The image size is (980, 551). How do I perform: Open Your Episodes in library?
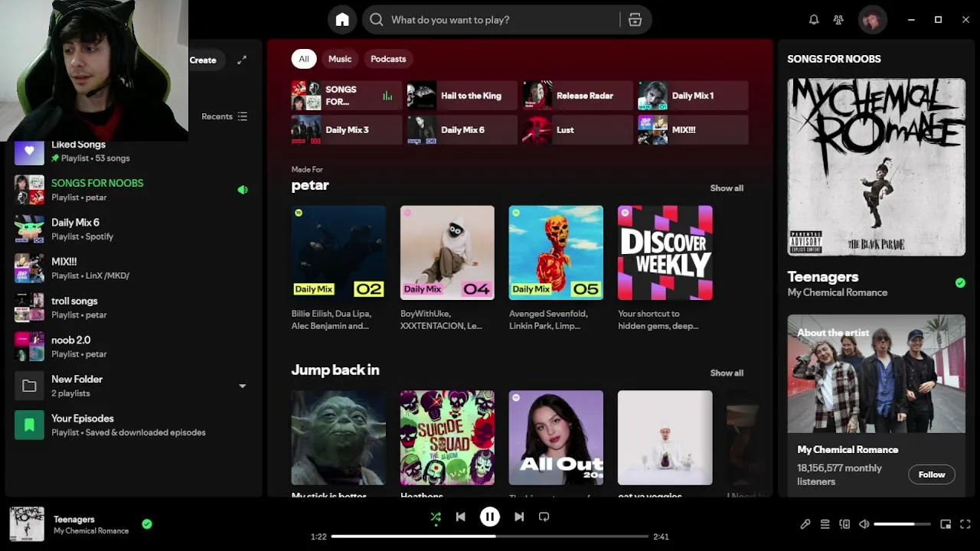coord(134,425)
